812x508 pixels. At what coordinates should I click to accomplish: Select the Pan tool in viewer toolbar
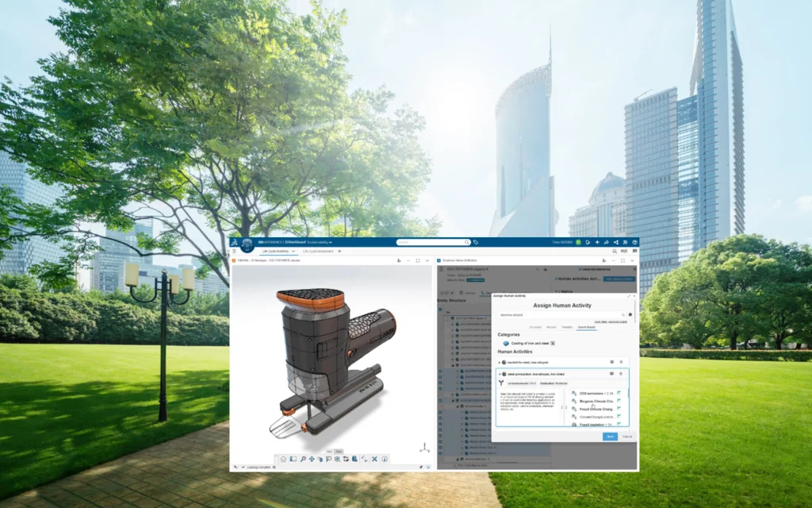click(310, 459)
